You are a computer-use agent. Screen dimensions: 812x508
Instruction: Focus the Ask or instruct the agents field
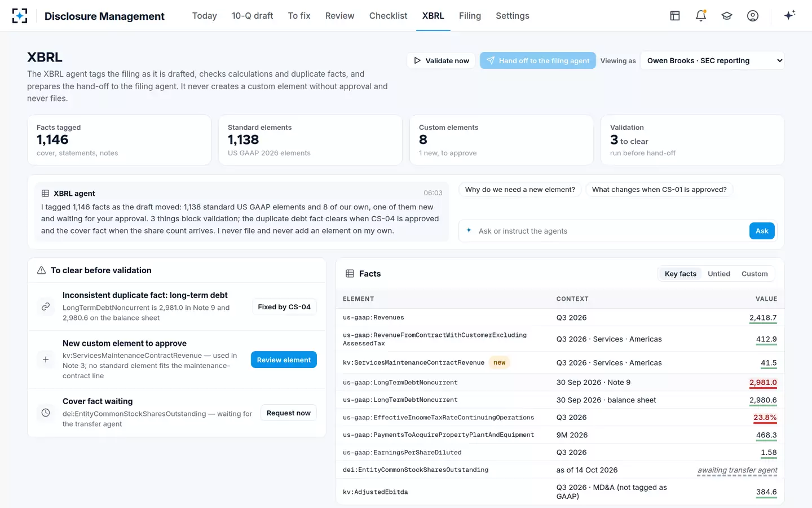tap(610, 231)
